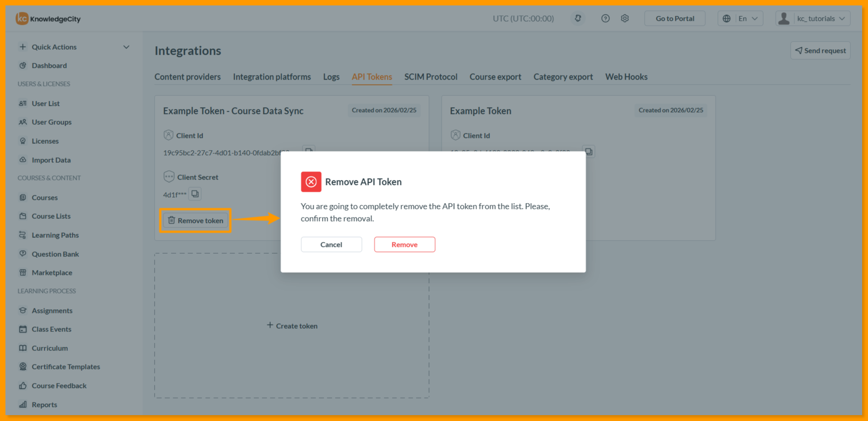Click the red X icon in dialog
The height and width of the screenshot is (421, 868).
point(311,182)
